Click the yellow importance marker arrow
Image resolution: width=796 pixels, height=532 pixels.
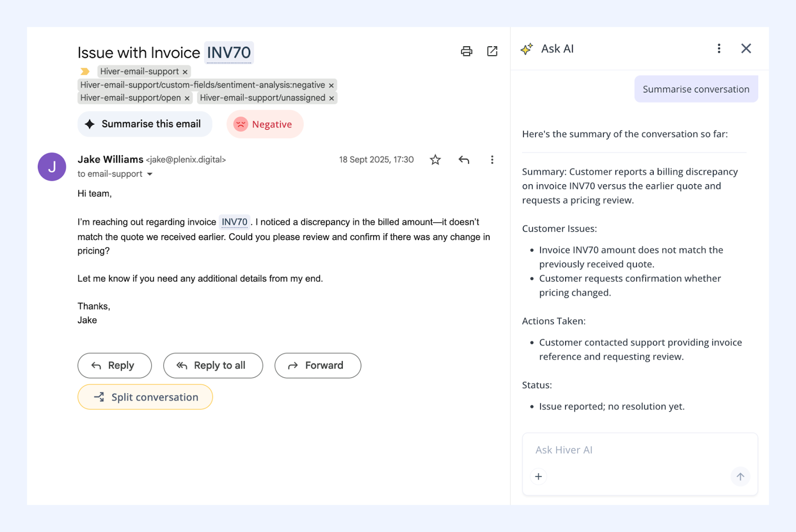coord(85,72)
